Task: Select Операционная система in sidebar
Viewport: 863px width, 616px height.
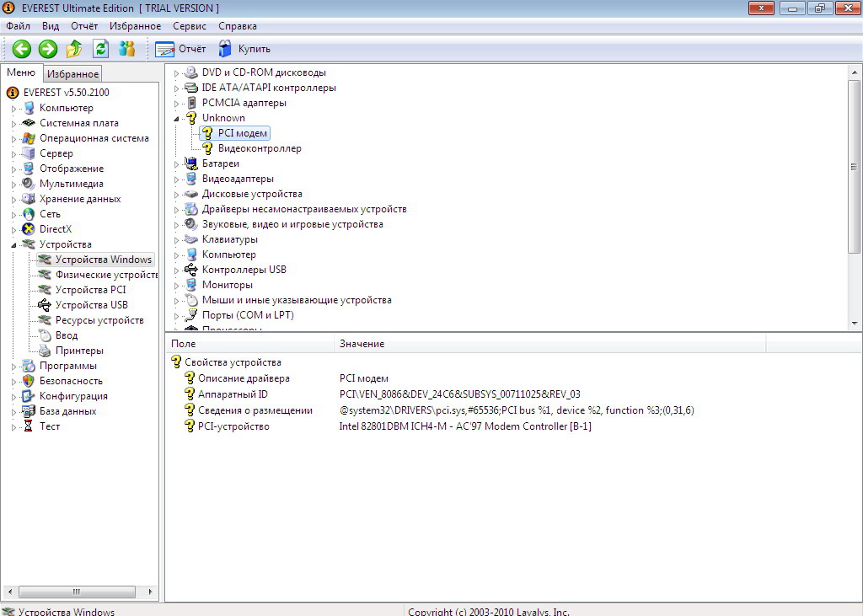Action: click(94, 138)
